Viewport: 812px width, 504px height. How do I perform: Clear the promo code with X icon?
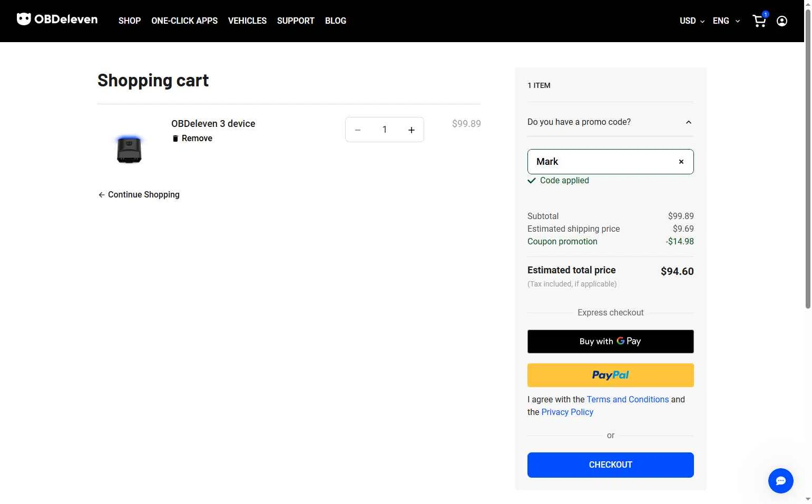click(x=681, y=162)
